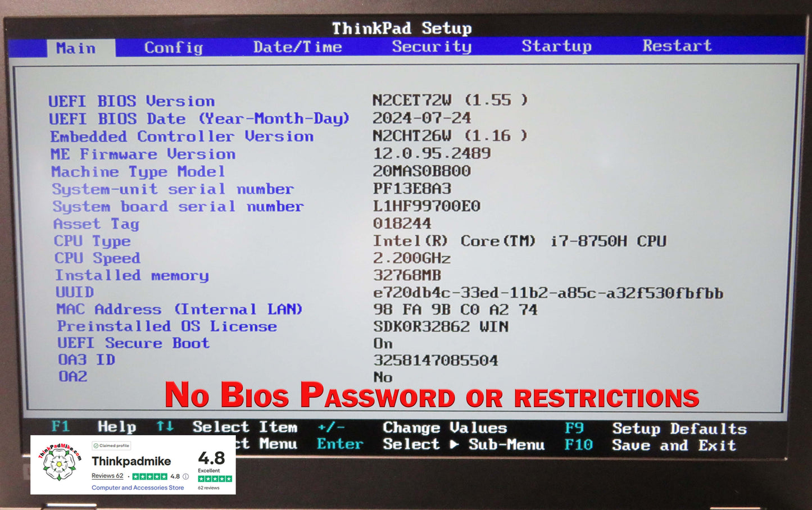Click the up/down arrows beside Select Item
Screen dimensions: 812x510
[165, 427]
